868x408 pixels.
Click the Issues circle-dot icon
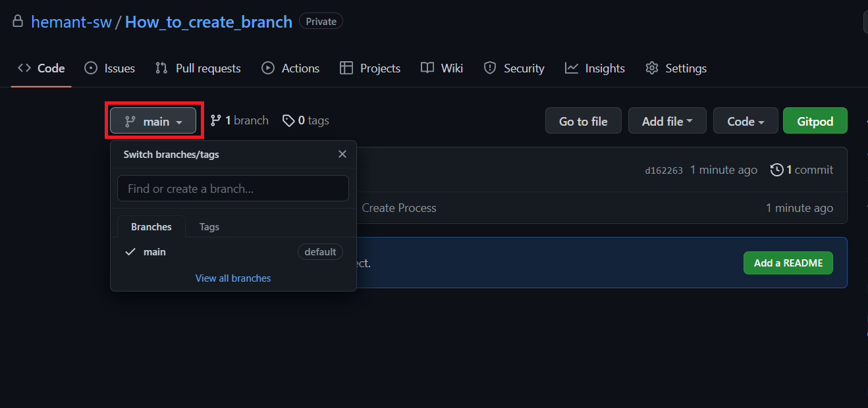(92, 68)
